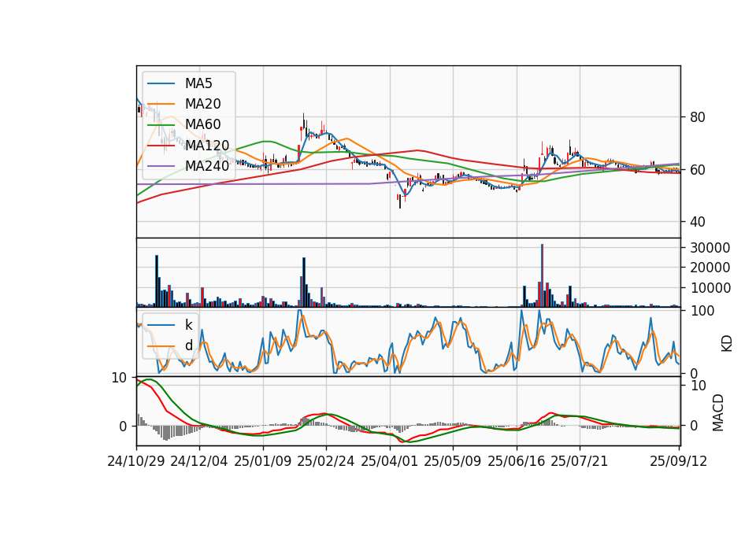Click the k legend label in KD panel
This screenshot has height=543, width=756.
click(188, 325)
